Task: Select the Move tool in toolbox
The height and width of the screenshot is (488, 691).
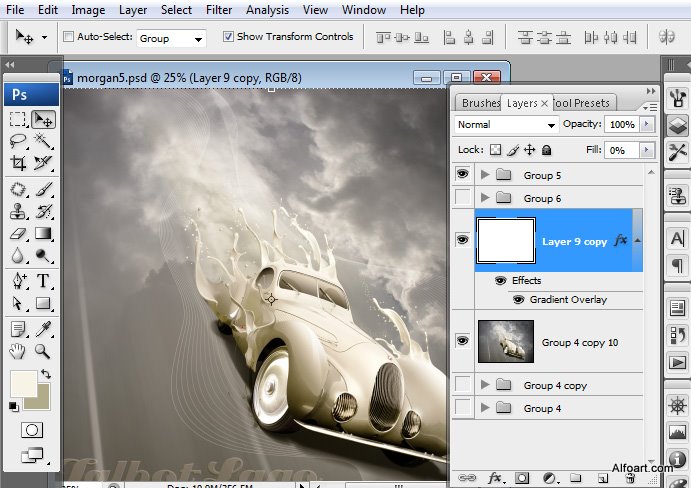Action: (43, 120)
